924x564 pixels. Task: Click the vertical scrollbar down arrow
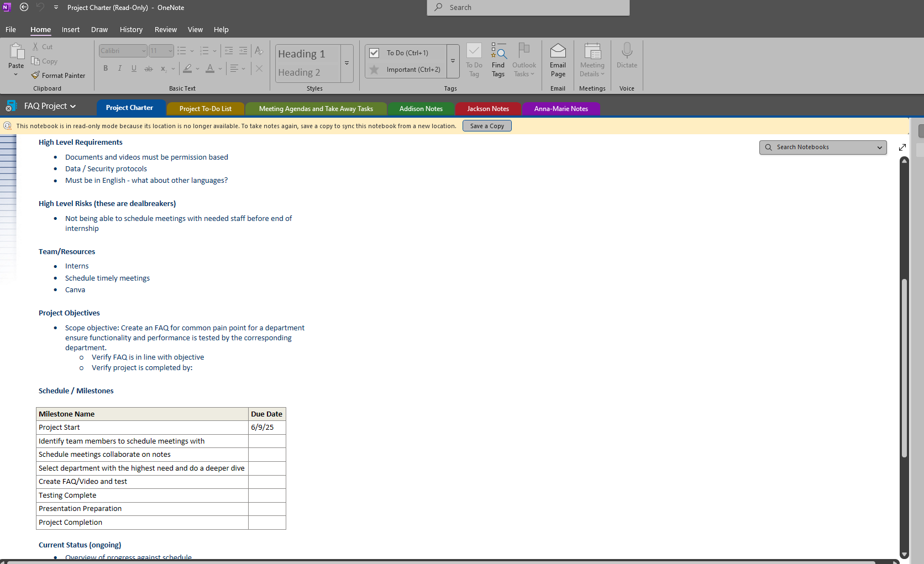pos(904,555)
